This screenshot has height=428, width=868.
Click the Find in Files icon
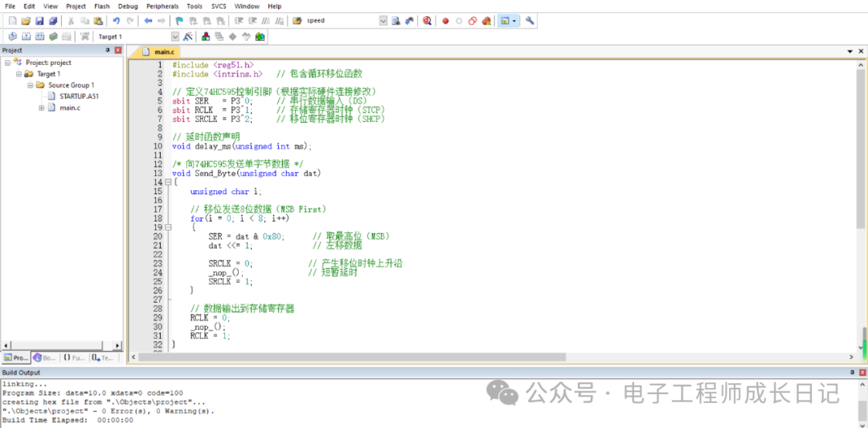(297, 20)
